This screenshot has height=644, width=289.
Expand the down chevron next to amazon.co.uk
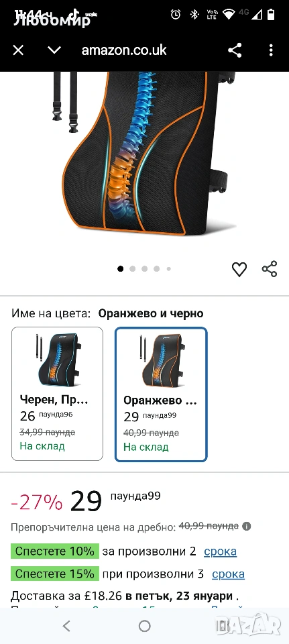coord(54,50)
